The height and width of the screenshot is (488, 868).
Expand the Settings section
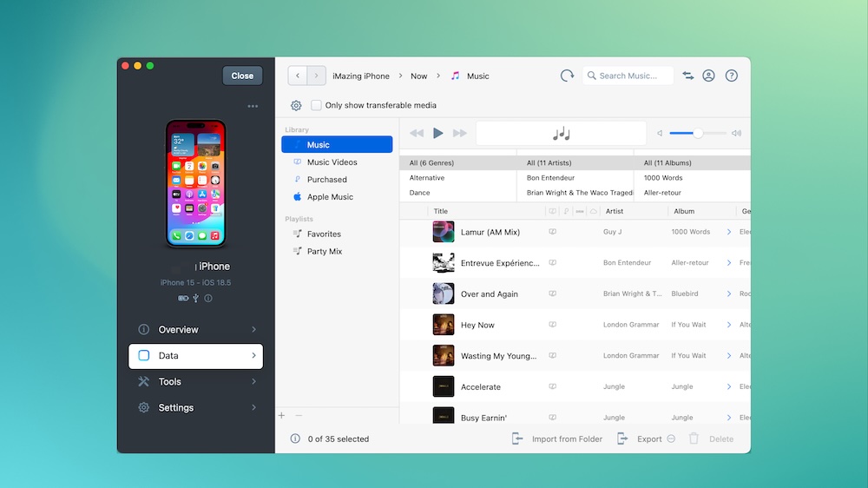[x=196, y=408]
